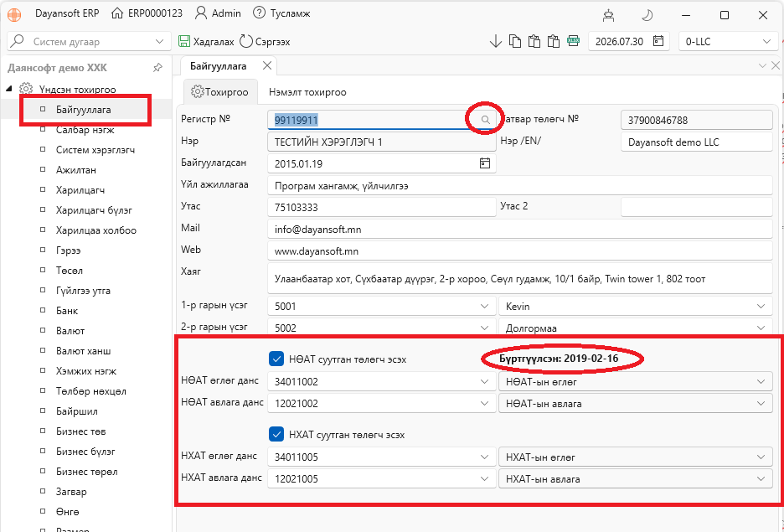Viewport: 784px width, 532px height.
Task: Expand НХАТ авлага данс 12021005 dropdown
Action: click(484, 478)
